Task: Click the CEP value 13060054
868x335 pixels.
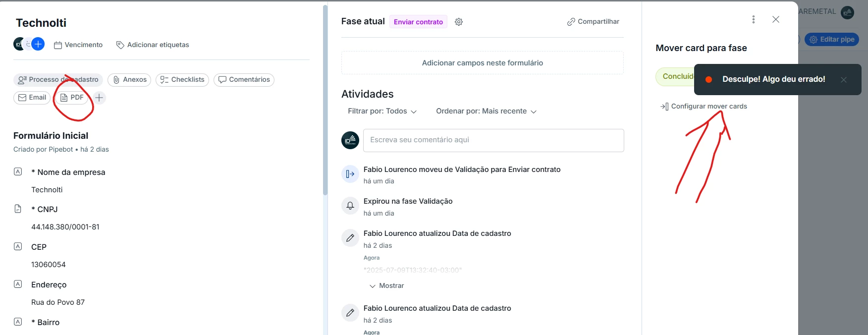Action: pos(49,265)
